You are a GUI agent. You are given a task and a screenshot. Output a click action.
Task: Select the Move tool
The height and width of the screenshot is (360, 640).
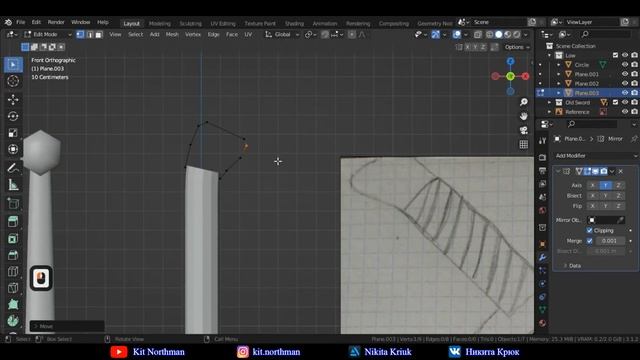point(13,100)
